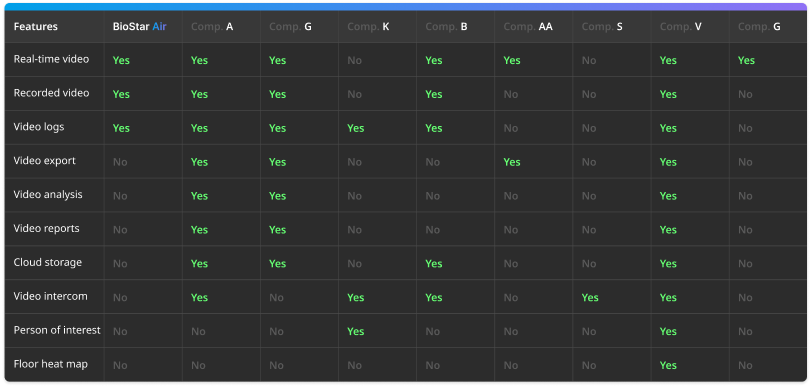This screenshot has height=386, width=810.
Task: Click Comp. A's "Yes" for Real-time video
Action: tap(199, 60)
